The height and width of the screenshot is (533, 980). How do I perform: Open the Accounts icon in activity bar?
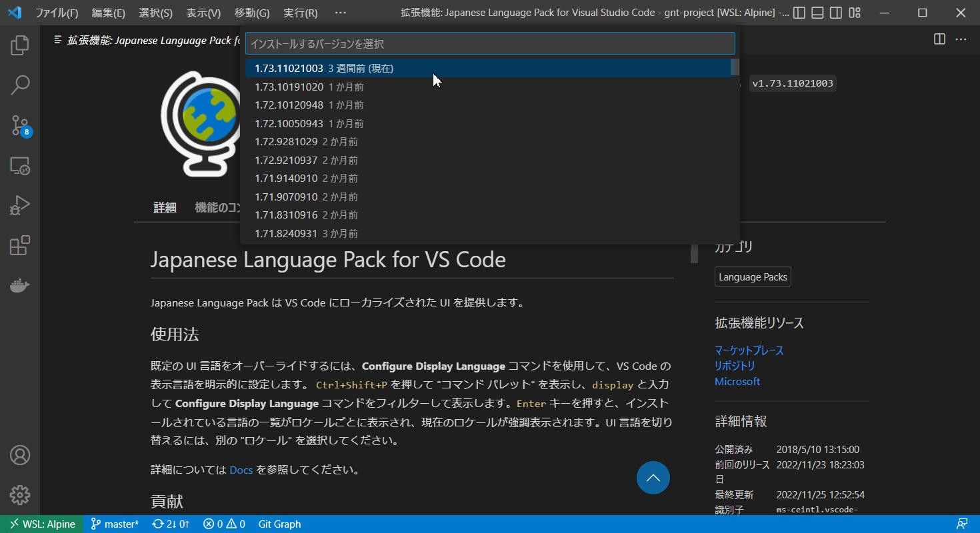(20, 455)
